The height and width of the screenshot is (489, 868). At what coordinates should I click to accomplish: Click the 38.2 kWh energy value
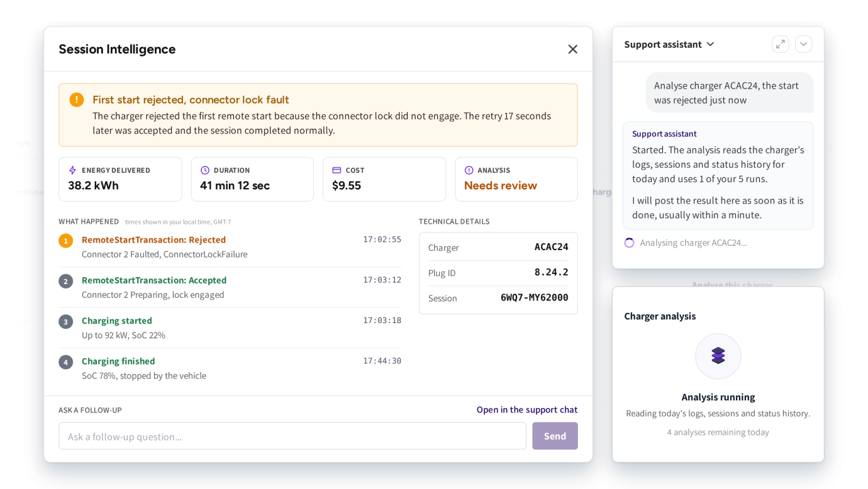93,185
